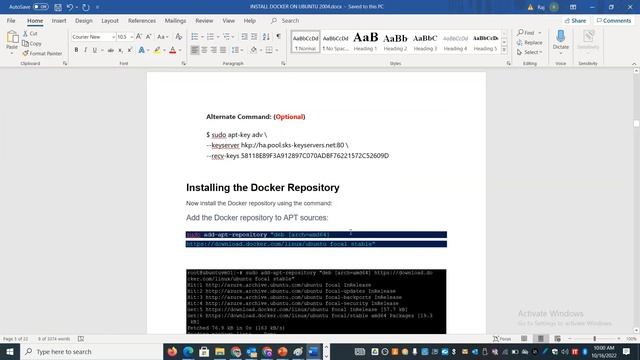Viewport: 640px width, 360px height.
Task: Click the Numbering list icon
Action: pos(210,37)
